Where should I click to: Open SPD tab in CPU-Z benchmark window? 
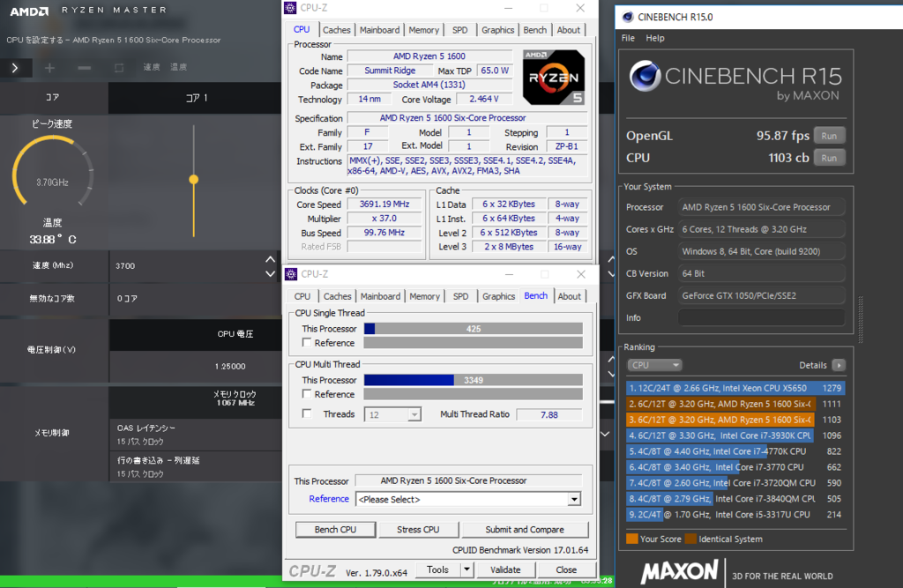tap(460, 296)
